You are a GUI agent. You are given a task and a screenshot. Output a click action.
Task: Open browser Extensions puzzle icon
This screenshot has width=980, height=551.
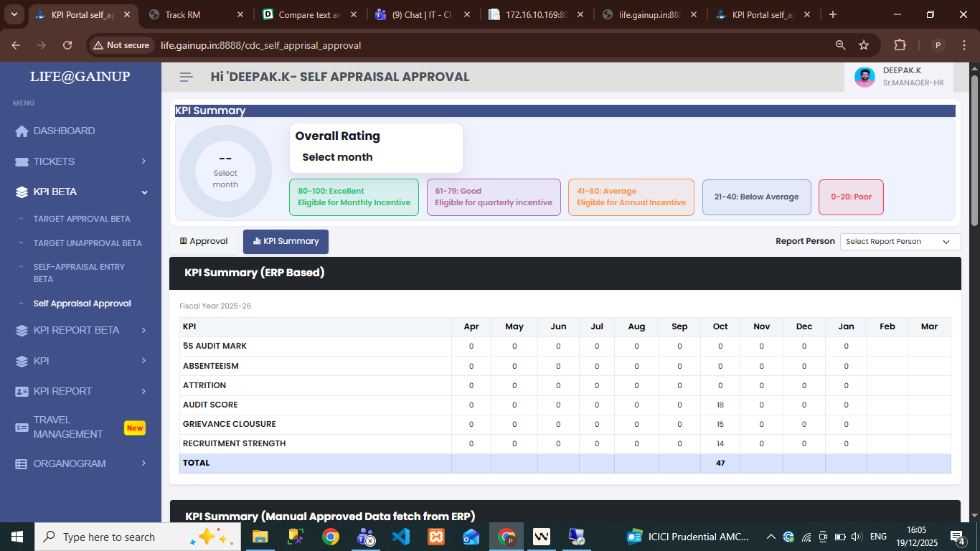900,45
